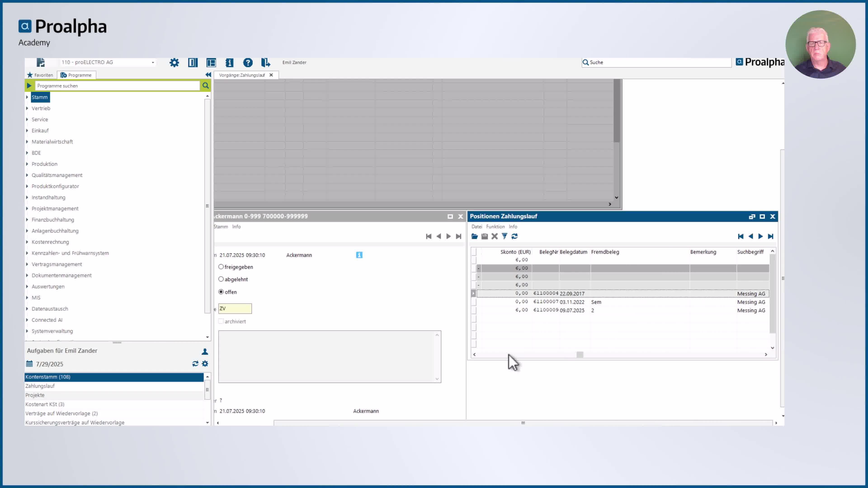Click delete X icon in Positionen Zahlungslauf toolbar
Screen dimensions: 868x488
[x=494, y=236]
